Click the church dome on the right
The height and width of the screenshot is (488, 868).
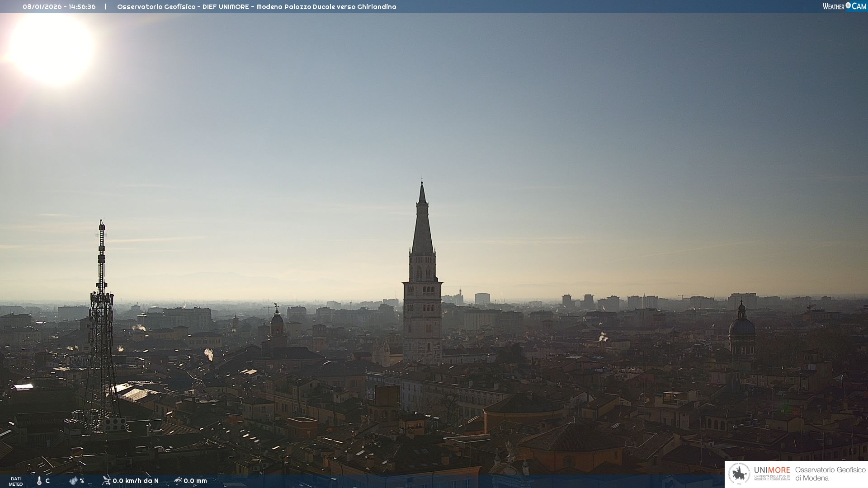[741, 326]
